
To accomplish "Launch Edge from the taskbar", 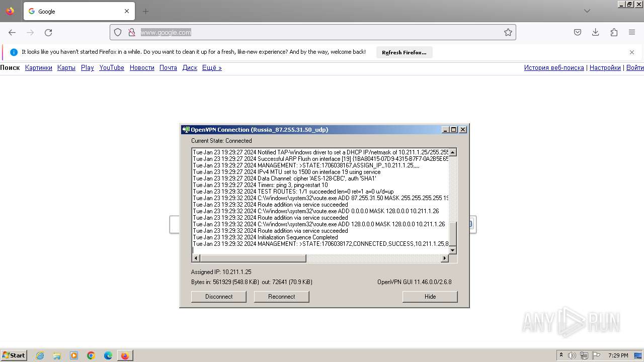I will tap(108, 355).
